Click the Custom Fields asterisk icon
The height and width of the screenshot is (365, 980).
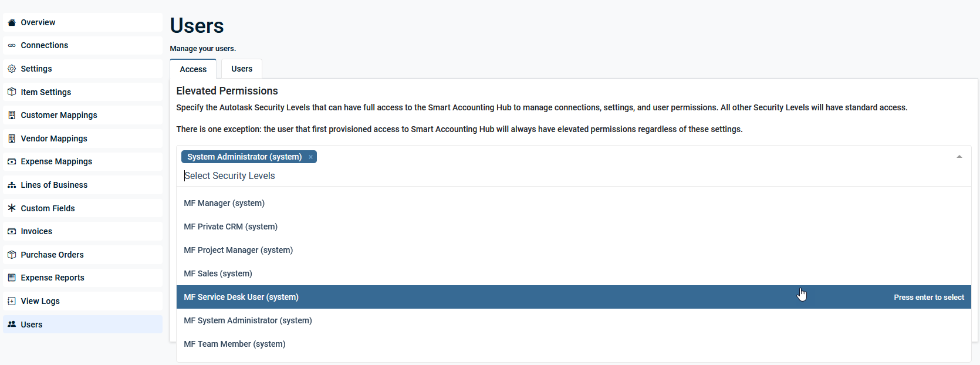click(12, 208)
